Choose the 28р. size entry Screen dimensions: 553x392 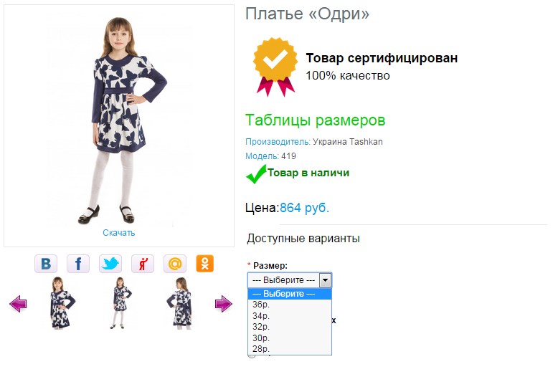coord(261,349)
